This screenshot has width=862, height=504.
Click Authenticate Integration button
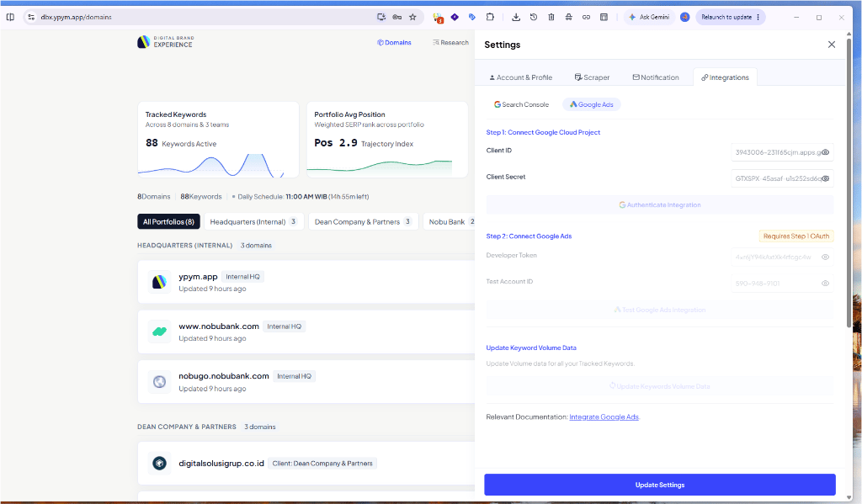coord(660,205)
